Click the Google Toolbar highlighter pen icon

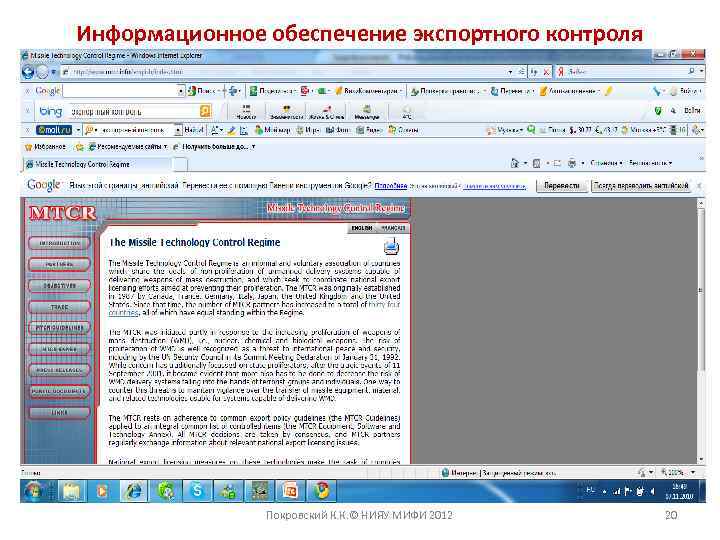click(x=609, y=91)
